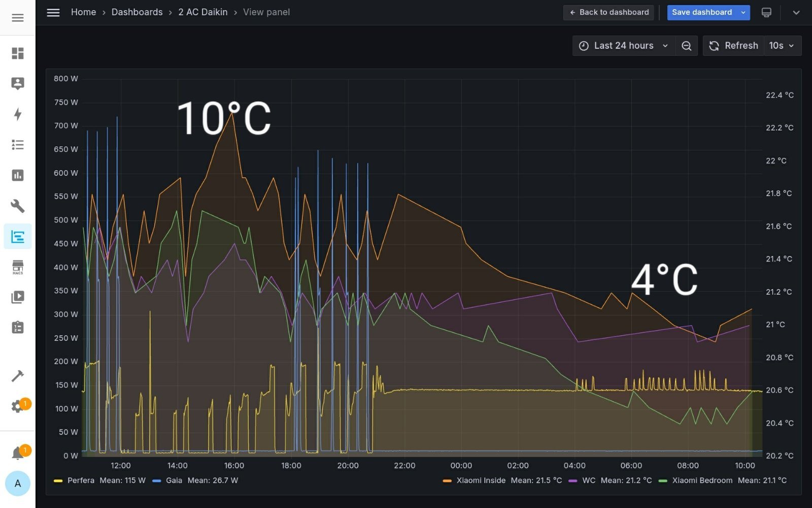This screenshot has width=812, height=508.
Task: Open the HACS store sidebar icon
Action: pos(18,267)
